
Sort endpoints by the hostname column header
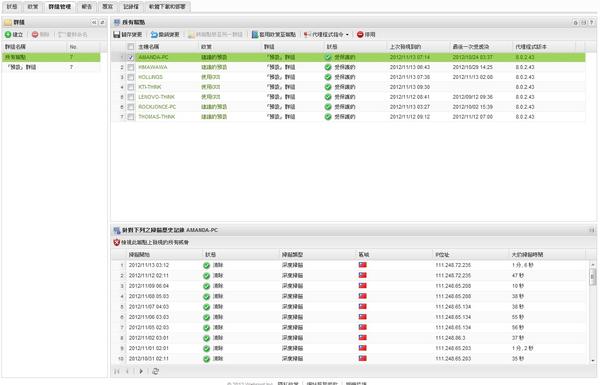(167, 47)
